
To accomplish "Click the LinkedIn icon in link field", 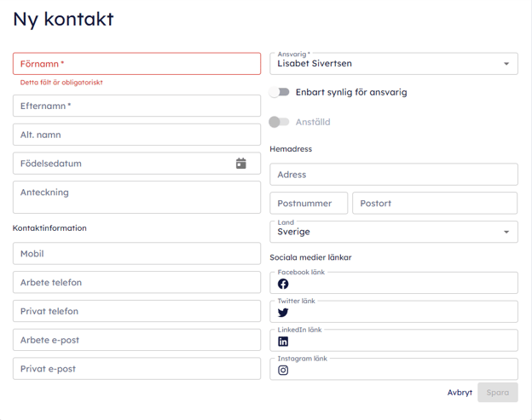I will 283,342.
